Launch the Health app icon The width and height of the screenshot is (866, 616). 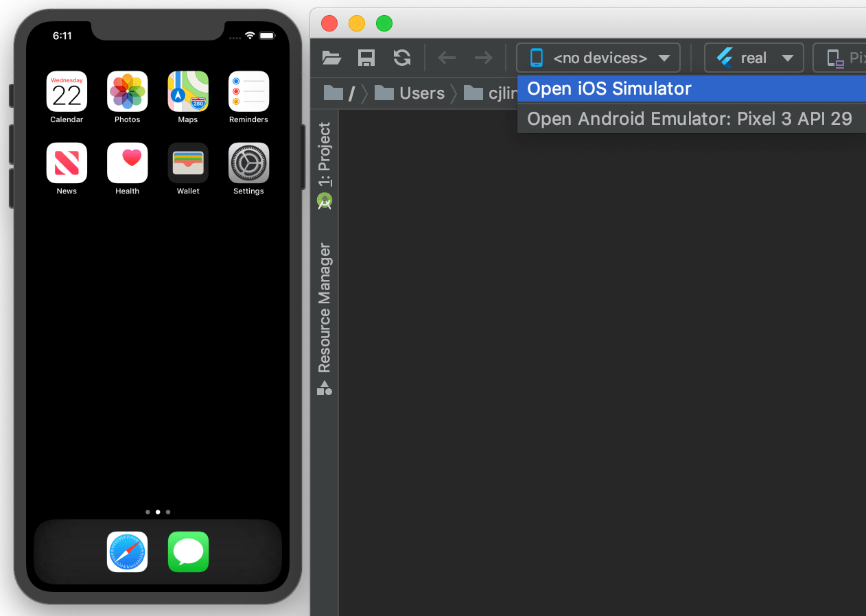(x=128, y=163)
